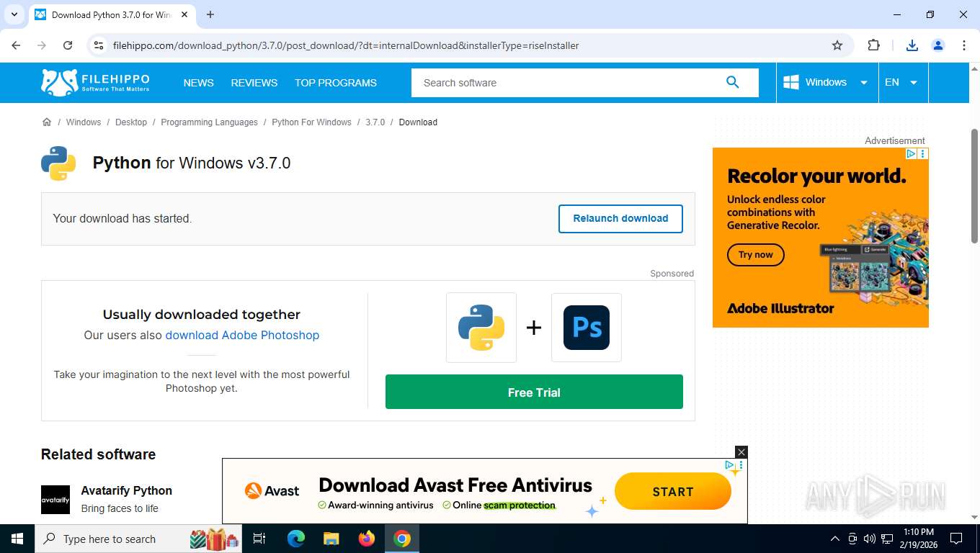The width and height of the screenshot is (980, 553).
Task: Go to the Desktop breadcrumb
Action: [131, 122]
